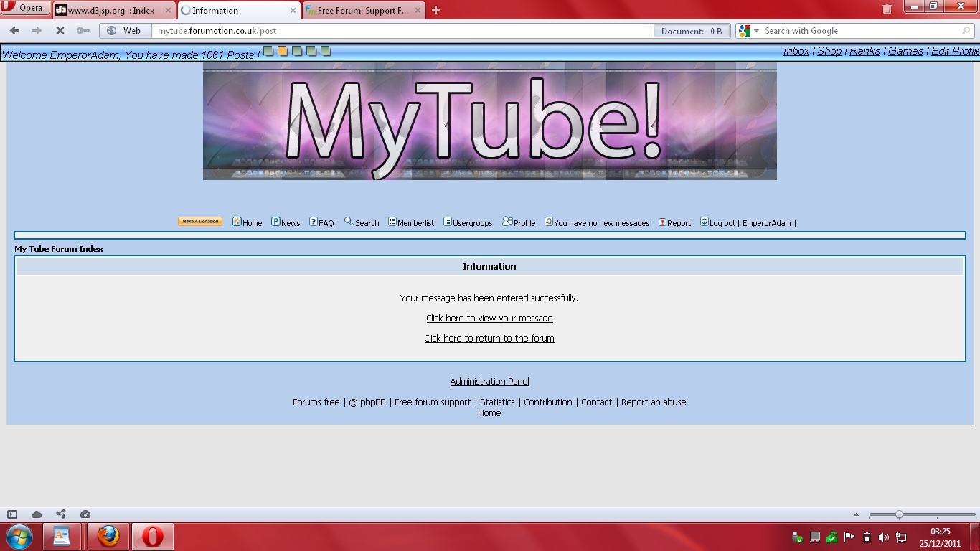Click the first green square in welcome bar
Viewport: 980px width, 551px height.
[x=268, y=51]
